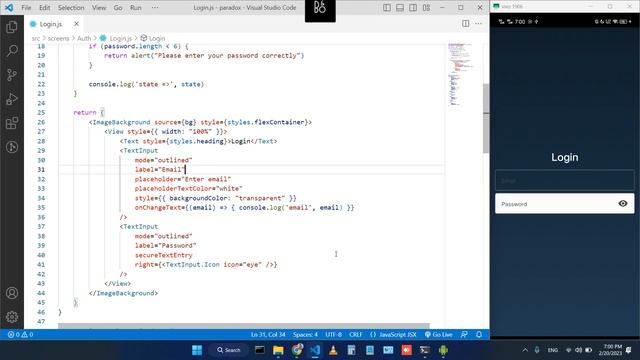Tap the Email field in the emulator
Screen dimensions: 640x360
coord(564,180)
